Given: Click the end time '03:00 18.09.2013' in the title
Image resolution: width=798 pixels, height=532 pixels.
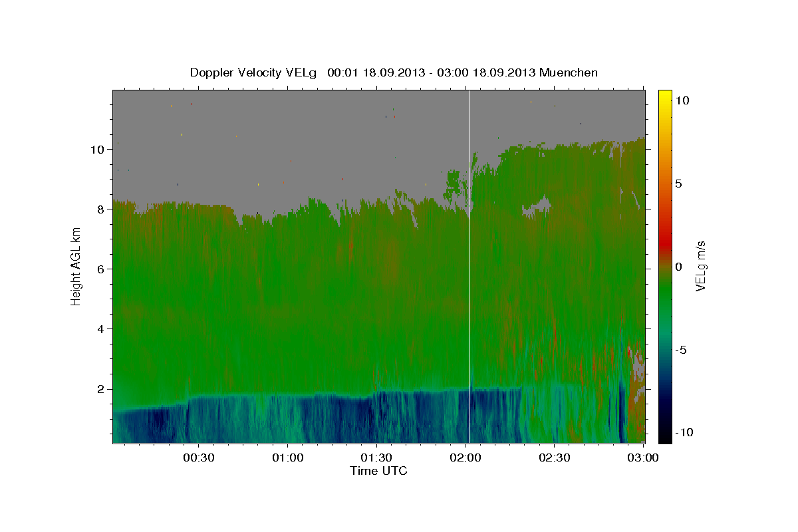Looking at the screenshot, I should click(486, 72).
